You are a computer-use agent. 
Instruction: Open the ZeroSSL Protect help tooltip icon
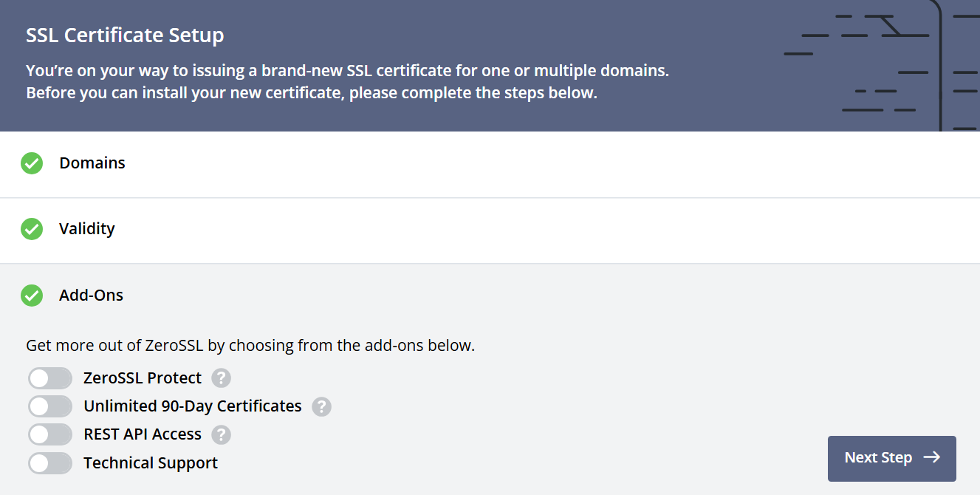(x=221, y=378)
